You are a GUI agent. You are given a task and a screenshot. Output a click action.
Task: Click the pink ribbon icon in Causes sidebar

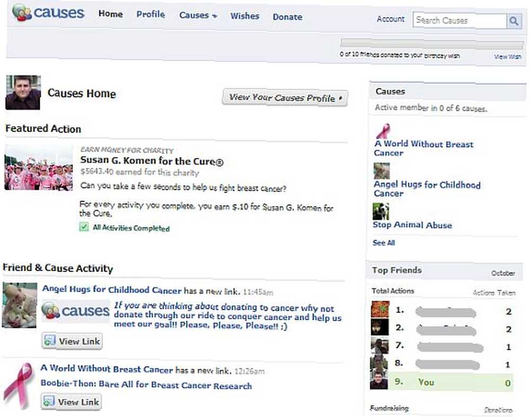click(x=383, y=131)
